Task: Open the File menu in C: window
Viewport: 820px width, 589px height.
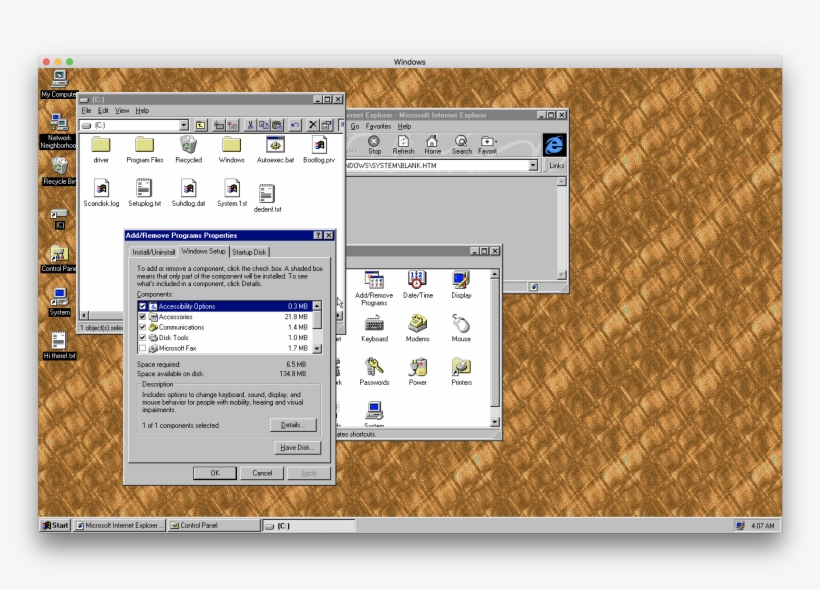Action: point(86,111)
